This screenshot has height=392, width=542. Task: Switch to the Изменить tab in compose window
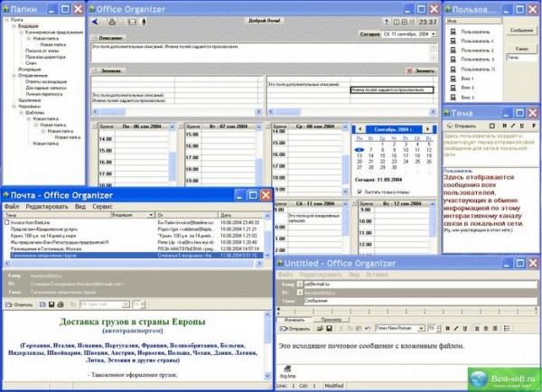pos(294,320)
